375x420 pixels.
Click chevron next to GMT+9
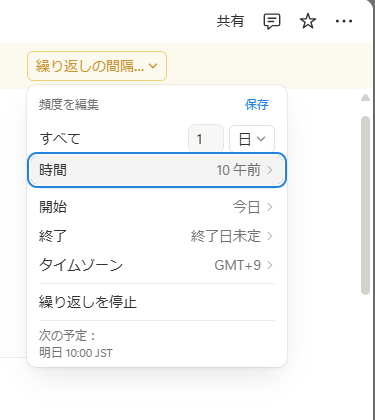coord(270,265)
